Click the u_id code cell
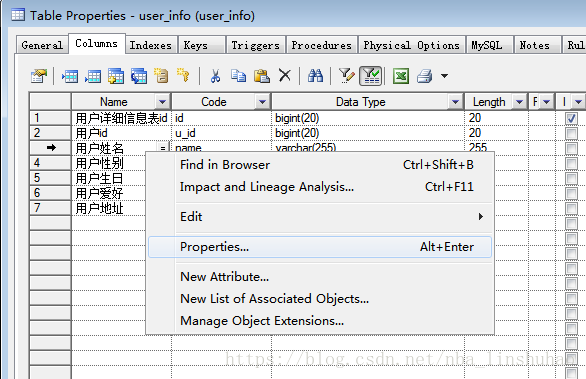 (222, 133)
